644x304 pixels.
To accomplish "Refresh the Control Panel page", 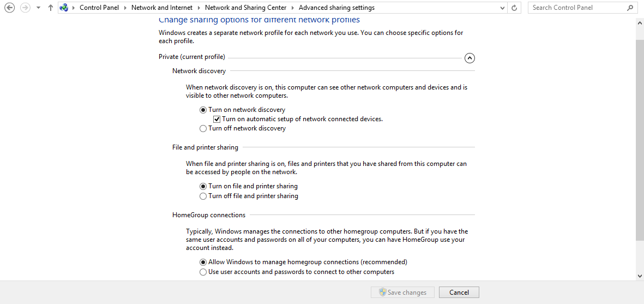I will pos(514,8).
